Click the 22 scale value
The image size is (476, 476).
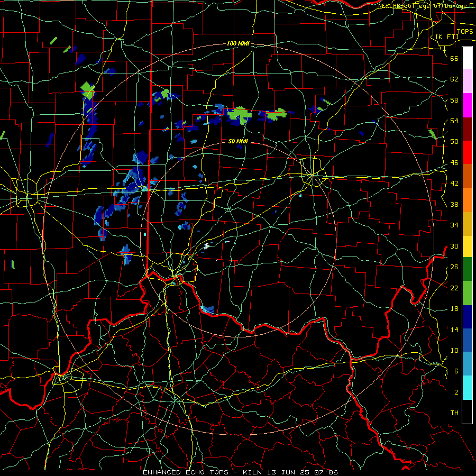pyautogui.click(x=454, y=288)
